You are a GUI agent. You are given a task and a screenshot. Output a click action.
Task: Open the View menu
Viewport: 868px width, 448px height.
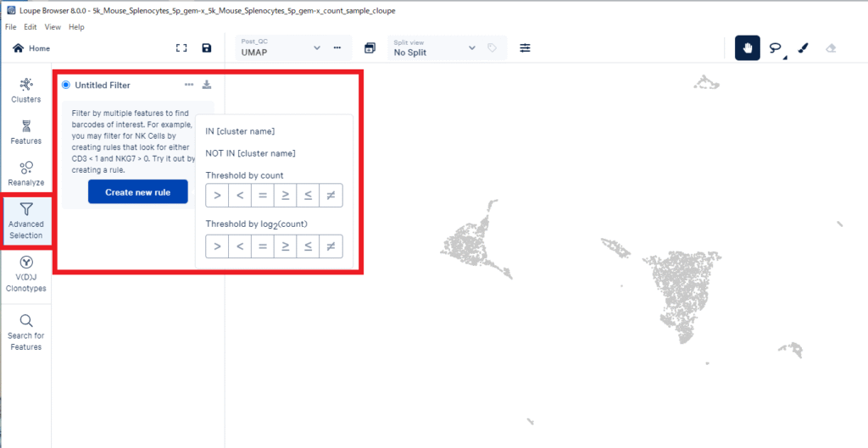(x=53, y=27)
